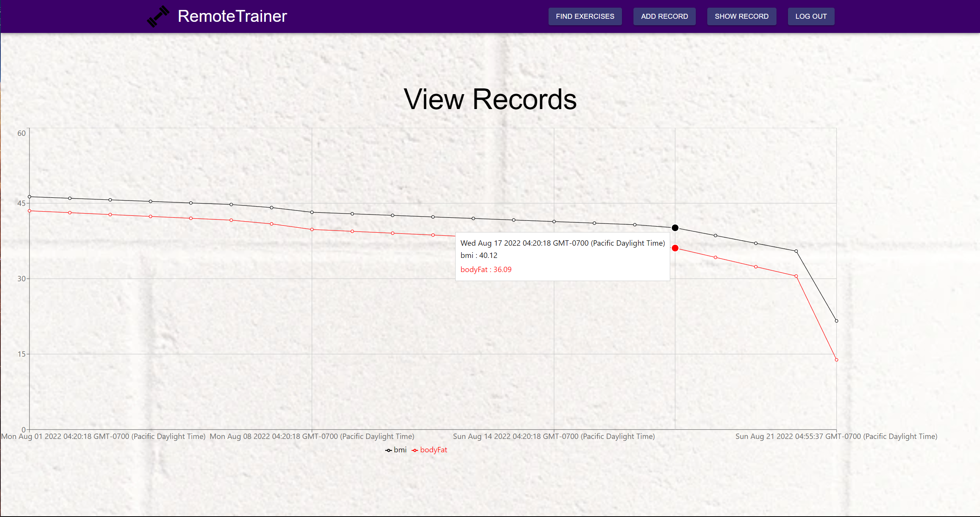Click the Mon Aug 08 x-axis label
980x517 pixels.
click(312, 436)
